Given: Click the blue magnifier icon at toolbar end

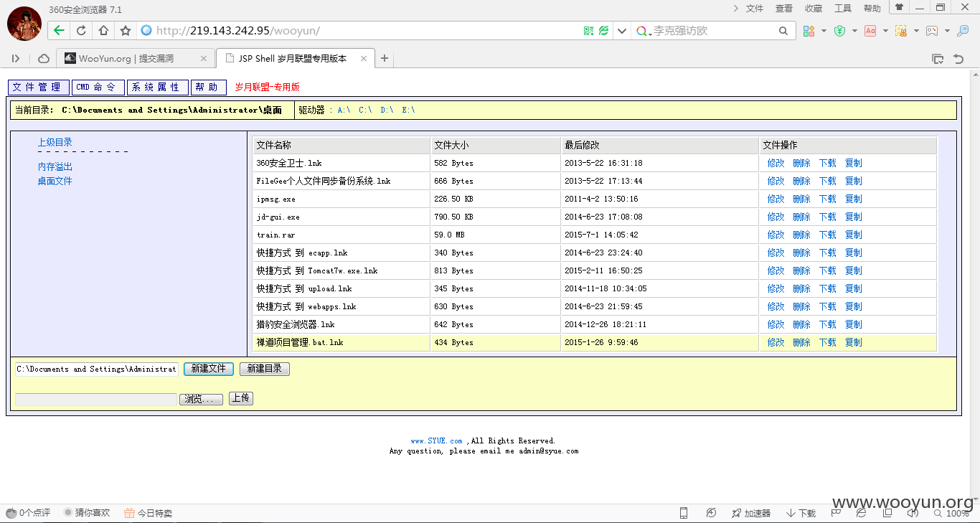Looking at the screenshot, I should [963, 31].
